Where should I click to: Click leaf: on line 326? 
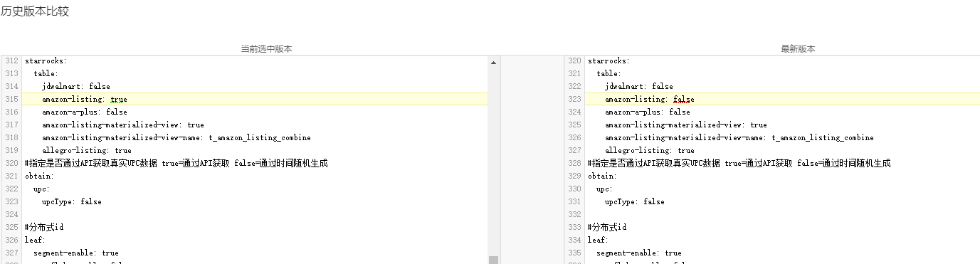35,240
